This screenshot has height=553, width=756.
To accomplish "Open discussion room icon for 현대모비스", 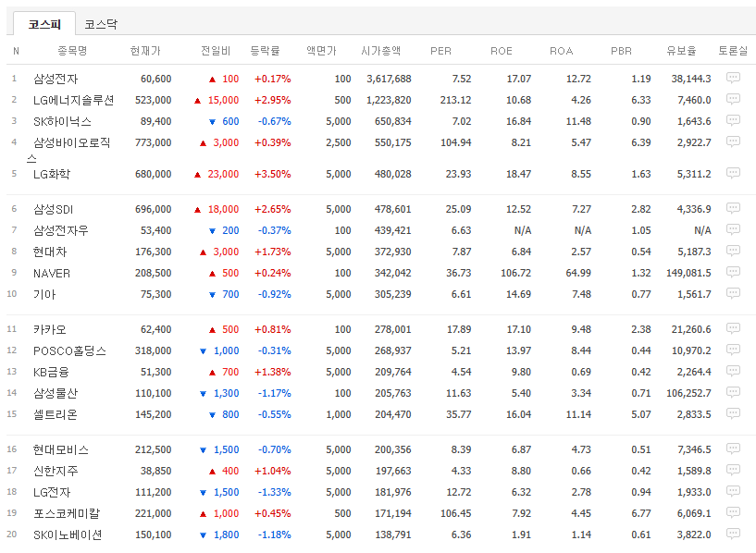I will 733,449.
